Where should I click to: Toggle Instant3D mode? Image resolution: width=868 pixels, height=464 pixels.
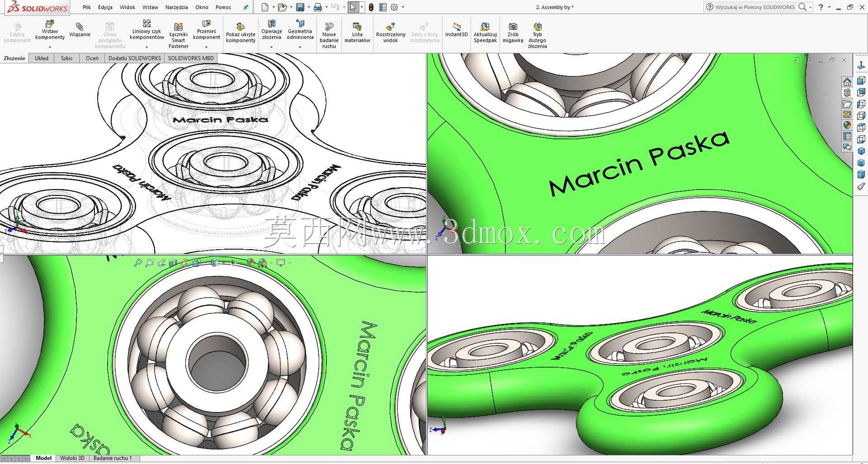(456, 30)
